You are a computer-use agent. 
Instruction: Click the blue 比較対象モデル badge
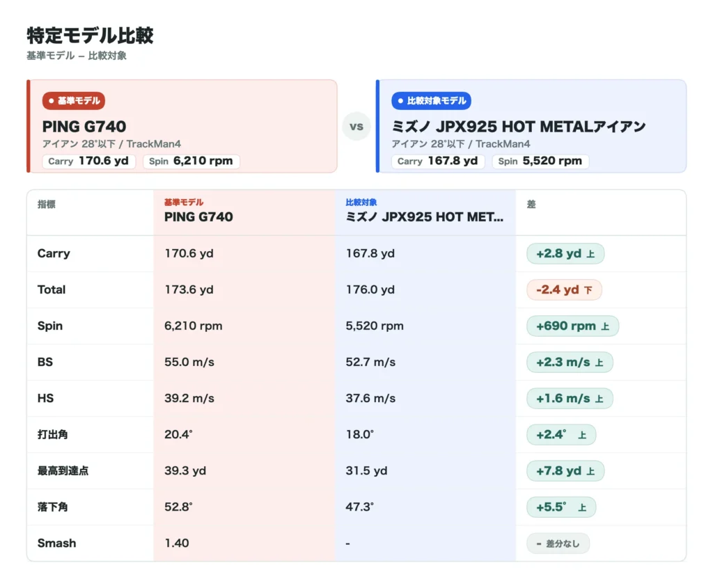point(431,101)
